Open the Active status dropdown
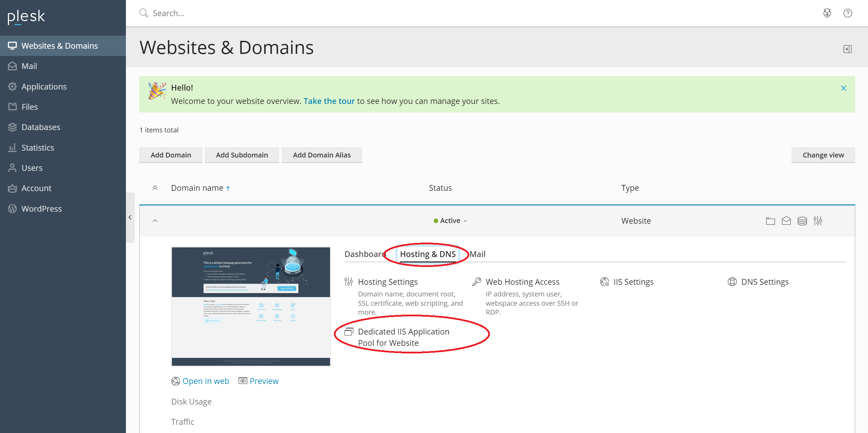868x433 pixels. [450, 221]
